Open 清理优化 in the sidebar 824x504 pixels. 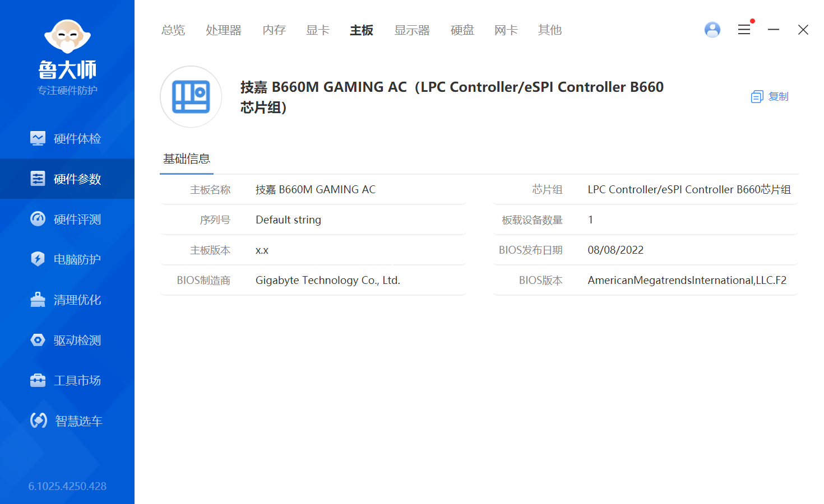tap(67, 300)
